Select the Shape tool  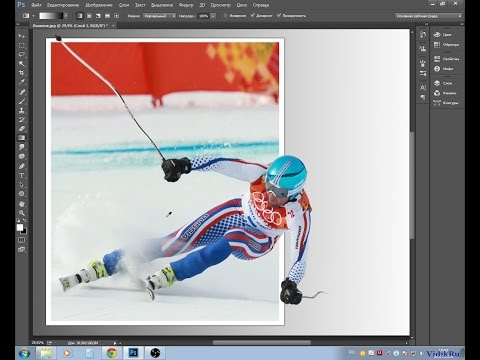click(22, 194)
